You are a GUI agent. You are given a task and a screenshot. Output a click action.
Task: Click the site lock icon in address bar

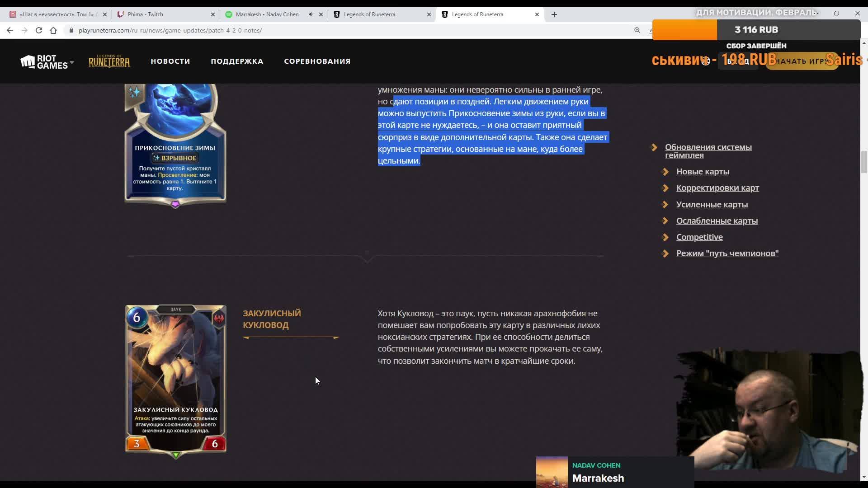click(71, 30)
